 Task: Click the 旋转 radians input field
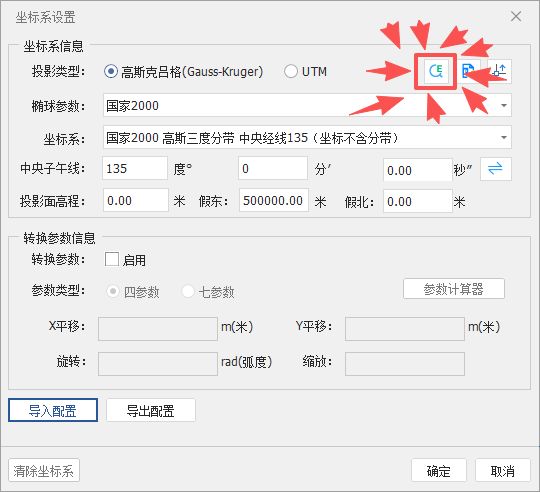tap(158, 364)
